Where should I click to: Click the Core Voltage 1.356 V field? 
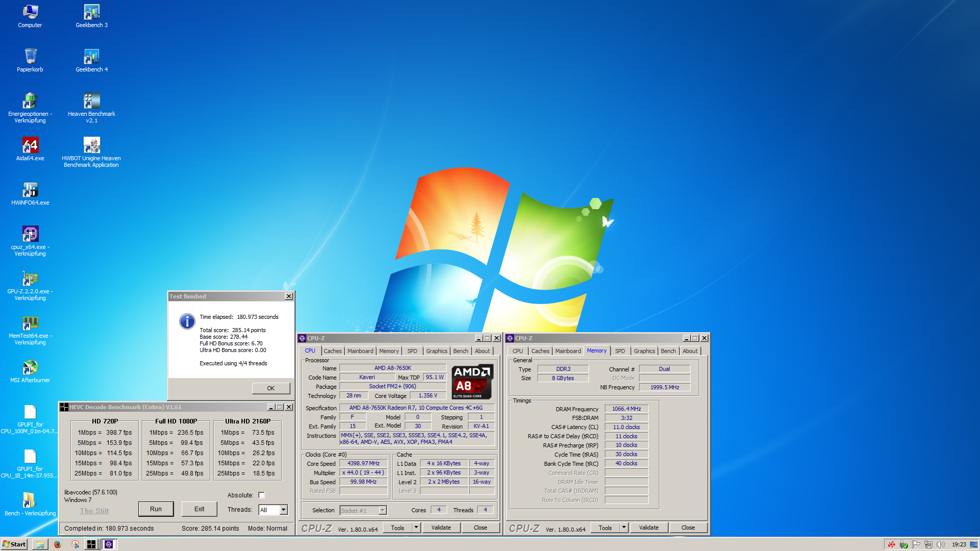coord(428,395)
